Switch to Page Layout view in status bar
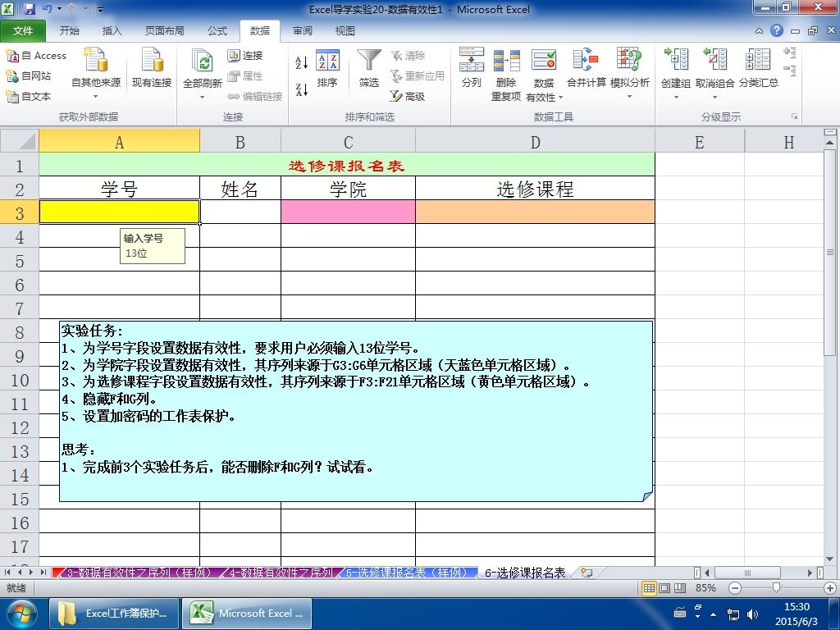This screenshot has height=630, width=840. [664, 588]
